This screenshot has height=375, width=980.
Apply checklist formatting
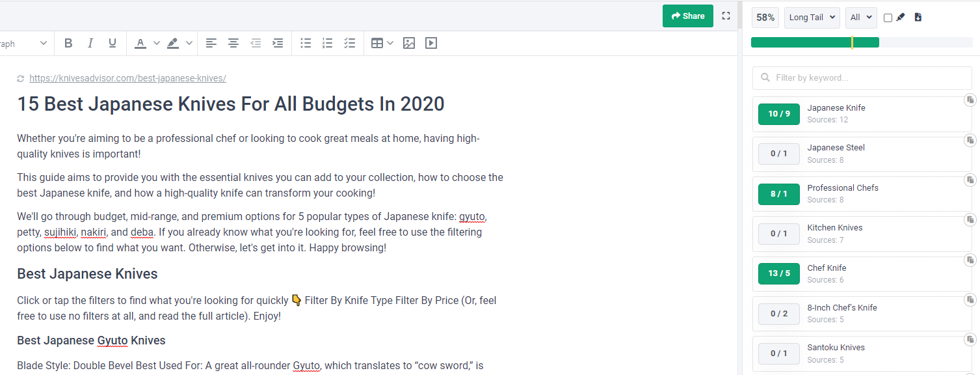click(349, 43)
